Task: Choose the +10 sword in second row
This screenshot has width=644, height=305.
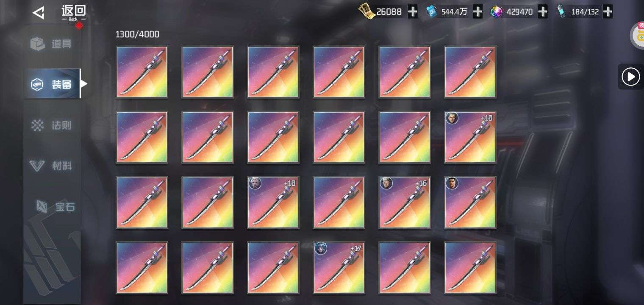Action: click(470, 137)
